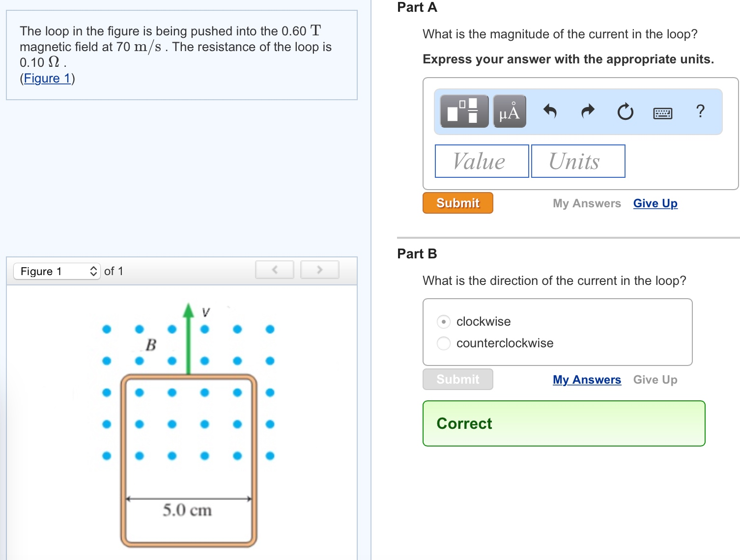Screen dimensions: 740x560
Task: Click the redo arrow in answer toolbar
Action: tap(587, 112)
